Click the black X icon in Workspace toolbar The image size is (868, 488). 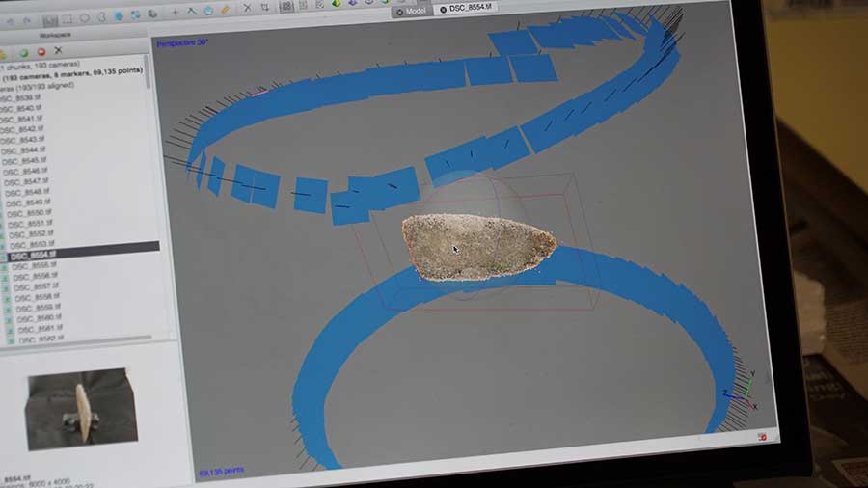58,50
